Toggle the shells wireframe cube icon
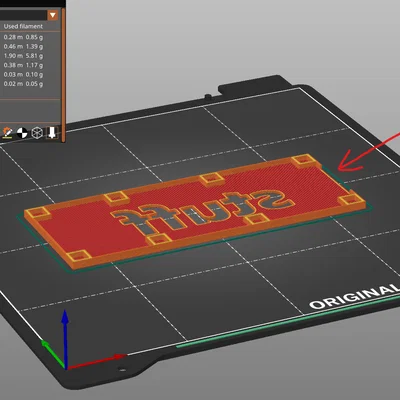Image resolution: width=400 pixels, height=400 pixels. [37, 133]
